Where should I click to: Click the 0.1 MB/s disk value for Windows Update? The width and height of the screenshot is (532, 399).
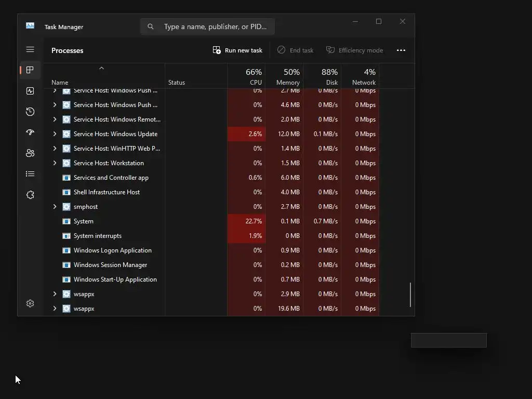click(326, 134)
